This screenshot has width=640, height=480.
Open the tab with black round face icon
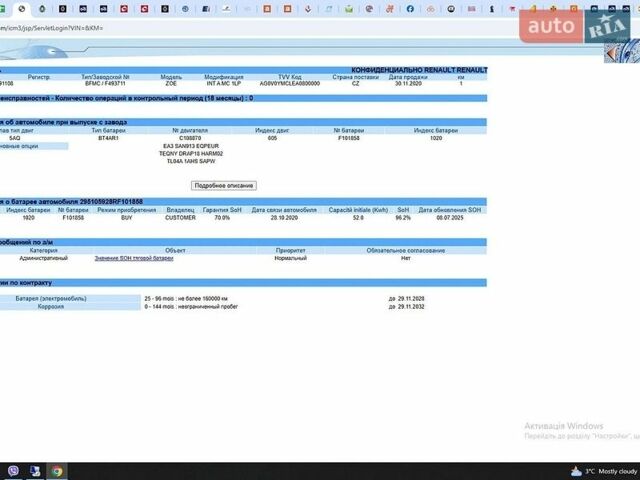[x=451, y=9]
